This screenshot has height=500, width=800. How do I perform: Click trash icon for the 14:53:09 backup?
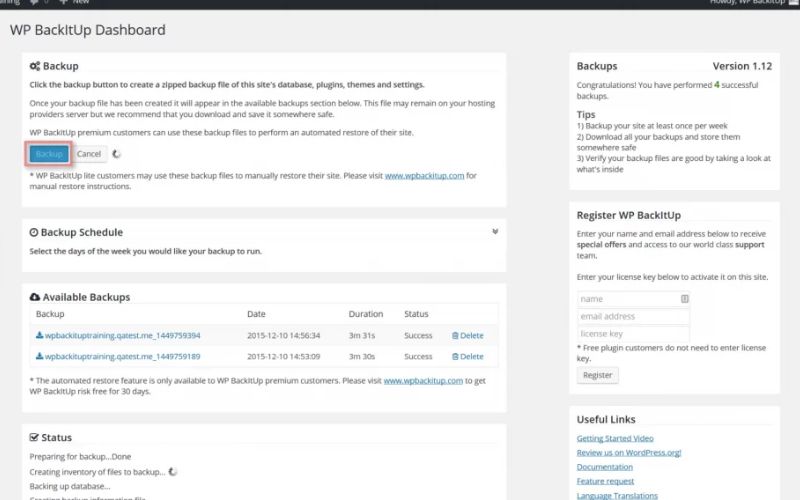[455, 356]
